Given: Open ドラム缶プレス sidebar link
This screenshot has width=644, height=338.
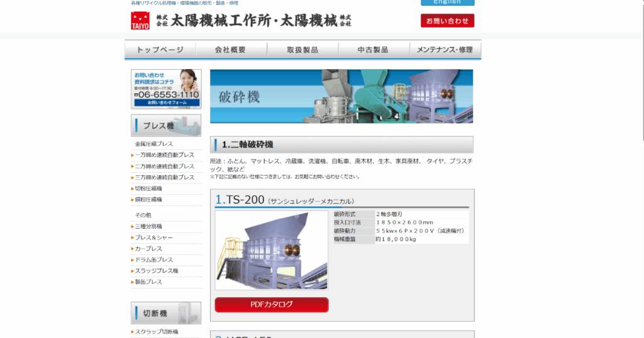Looking at the screenshot, I should tap(153, 259).
